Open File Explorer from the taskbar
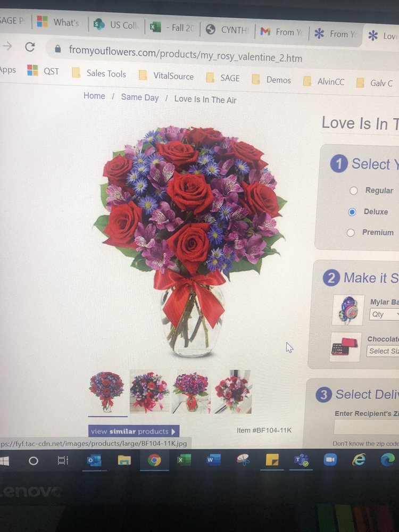The image size is (399, 532). (124, 460)
